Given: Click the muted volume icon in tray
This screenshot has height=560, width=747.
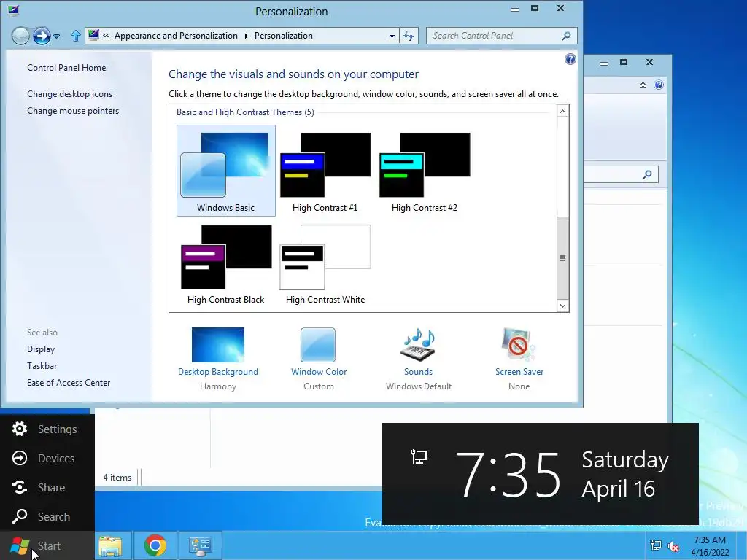Looking at the screenshot, I should click(x=673, y=546).
